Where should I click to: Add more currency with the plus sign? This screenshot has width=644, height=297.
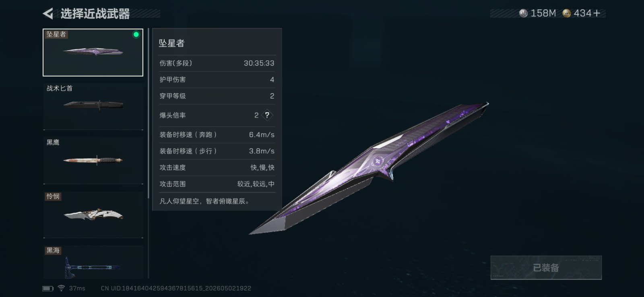[597, 13]
